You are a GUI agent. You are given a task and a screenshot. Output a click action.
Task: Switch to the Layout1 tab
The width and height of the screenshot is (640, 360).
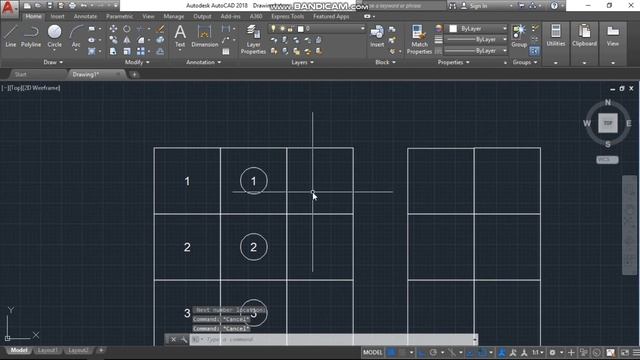[47, 350]
